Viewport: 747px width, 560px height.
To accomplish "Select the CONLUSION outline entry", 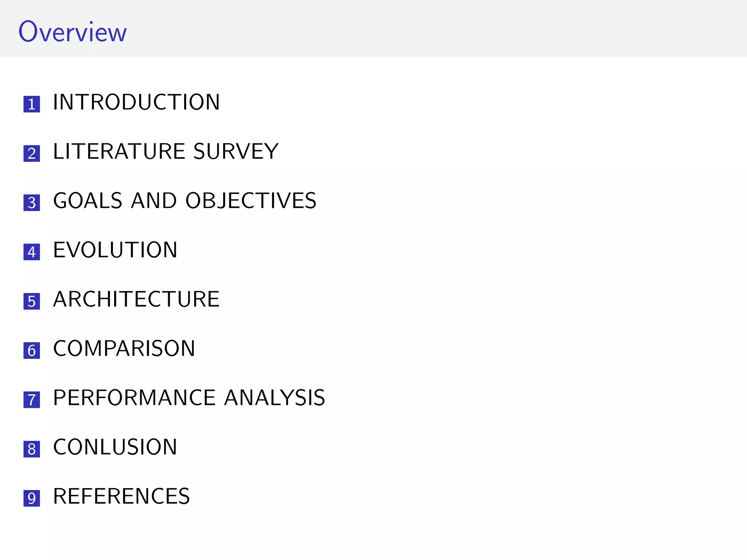I will [115, 447].
